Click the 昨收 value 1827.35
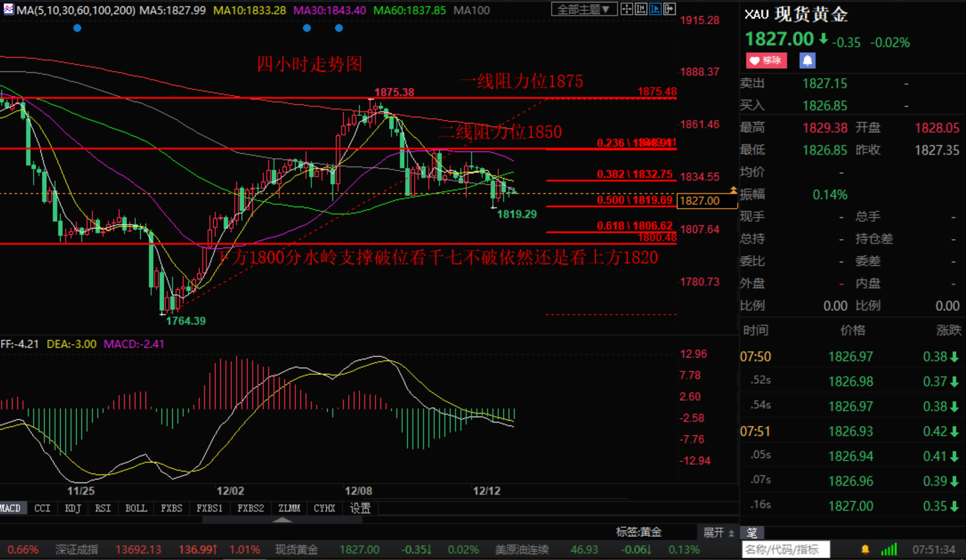The image size is (966, 560). [937, 150]
